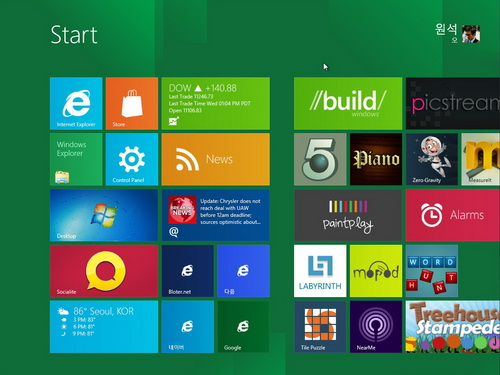Launch the tile with the number 5
The height and width of the screenshot is (375, 500).
pyautogui.click(x=320, y=159)
